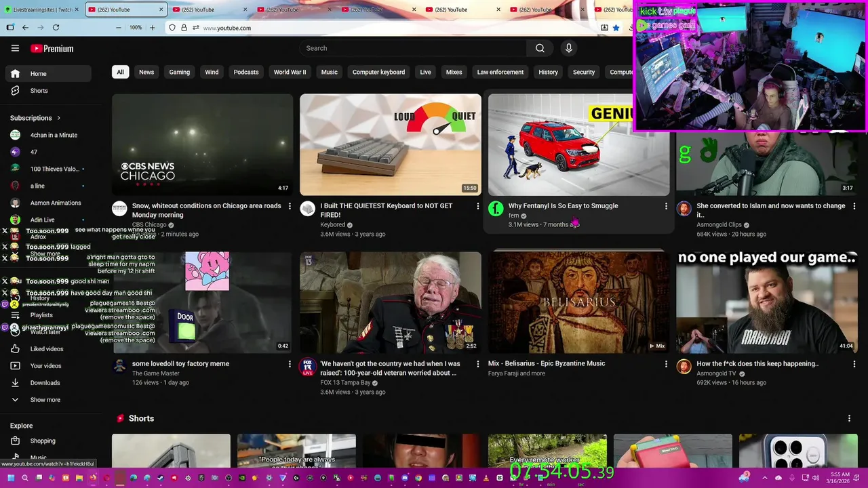The width and height of the screenshot is (868, 488).
Task: Play the Belisarius mix thumbnail
Action: (578, 302)
